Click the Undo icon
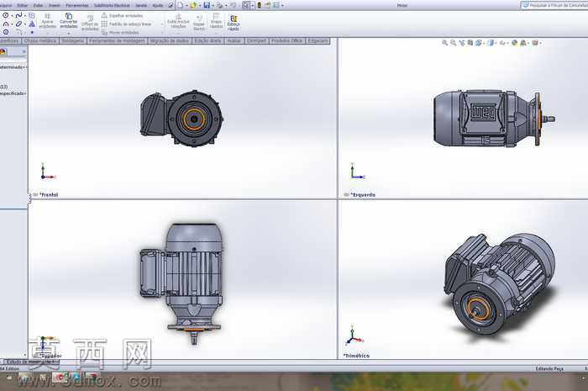 pos(233,5)
